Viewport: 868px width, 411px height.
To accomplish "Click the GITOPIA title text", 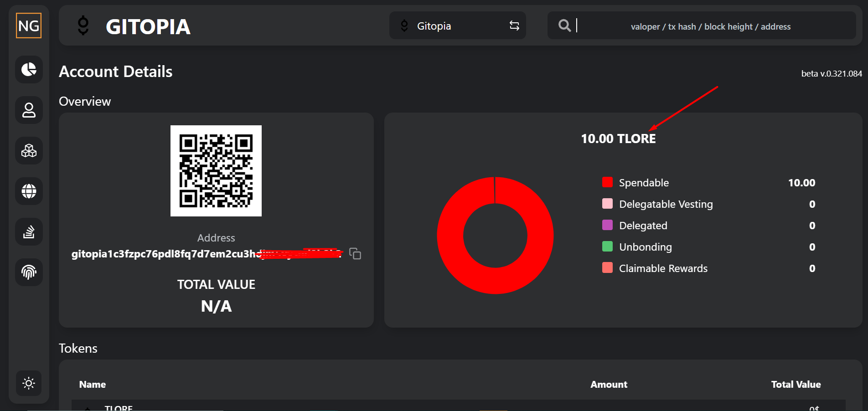I will coord(148,26).
